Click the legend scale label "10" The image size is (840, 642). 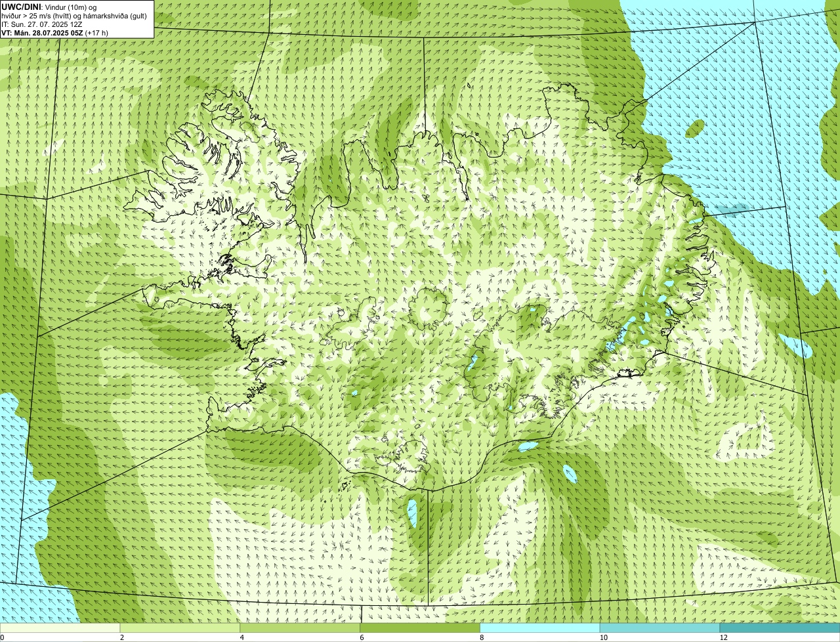coord(603,637)
